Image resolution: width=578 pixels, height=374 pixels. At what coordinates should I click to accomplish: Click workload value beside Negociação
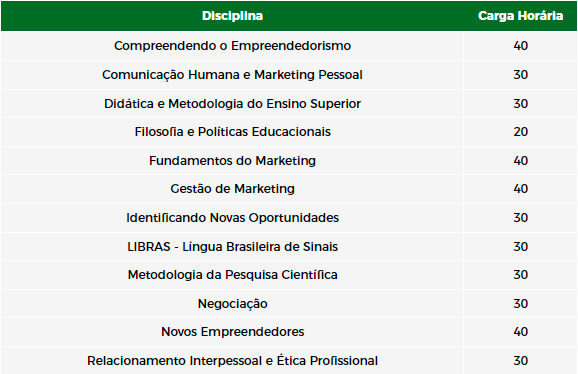pyautogui.click(x=520, y=304)
